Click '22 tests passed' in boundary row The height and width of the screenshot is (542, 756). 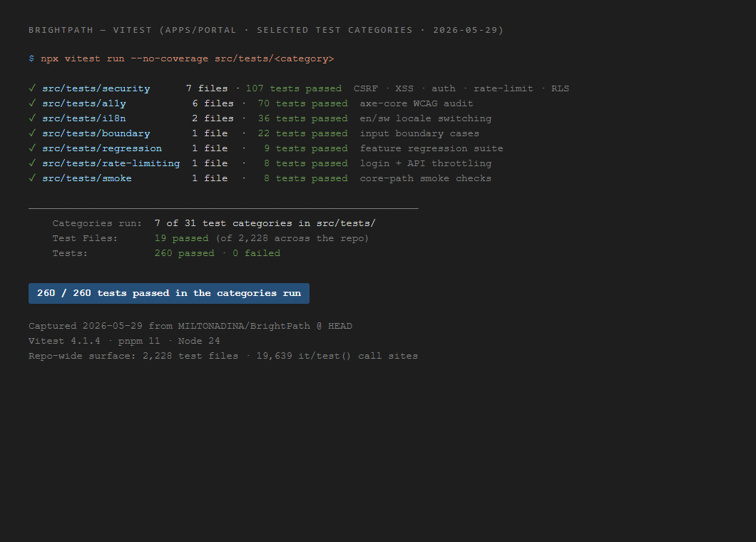(x=303, y=133)
